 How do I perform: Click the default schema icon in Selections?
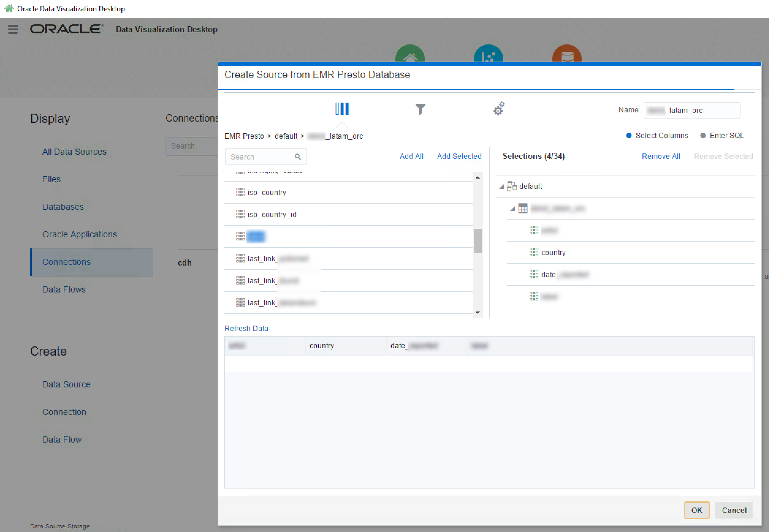point(511,186)
